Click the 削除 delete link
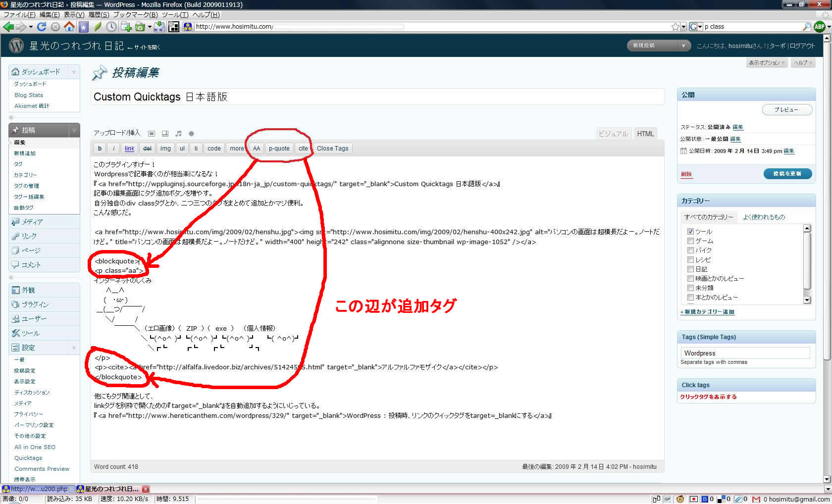The image size is (832, 504). [686, 174]
